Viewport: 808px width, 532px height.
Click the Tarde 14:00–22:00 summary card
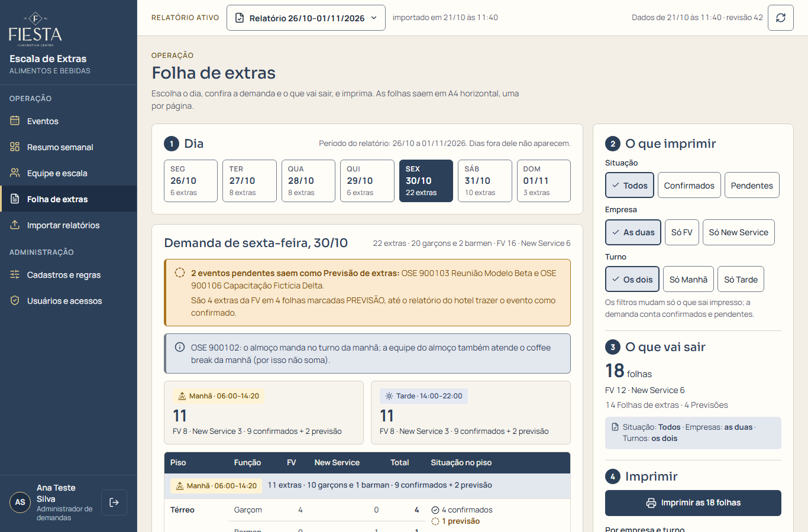[471, 413]
